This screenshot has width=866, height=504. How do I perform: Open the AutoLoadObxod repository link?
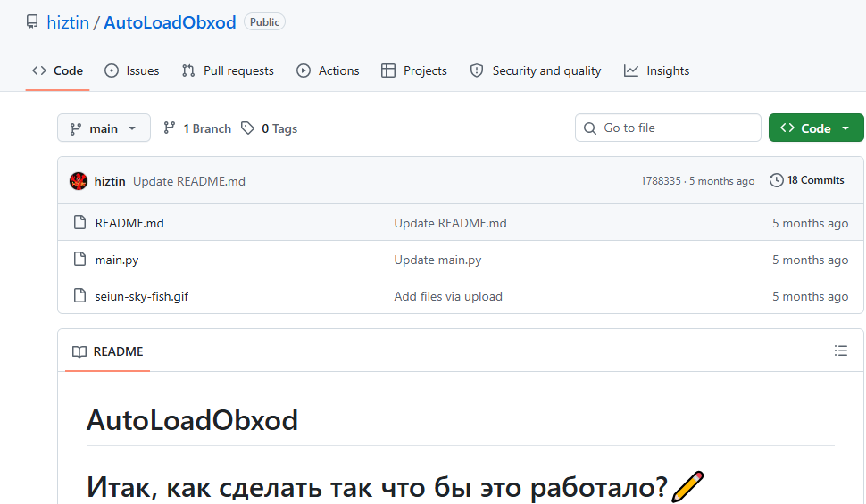[x=171, y=22]
